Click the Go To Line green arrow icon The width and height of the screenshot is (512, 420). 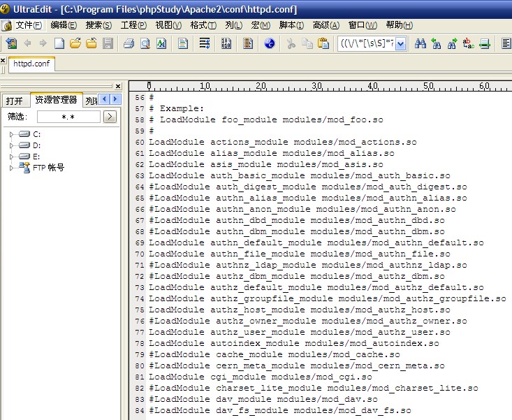coord(485,43)
